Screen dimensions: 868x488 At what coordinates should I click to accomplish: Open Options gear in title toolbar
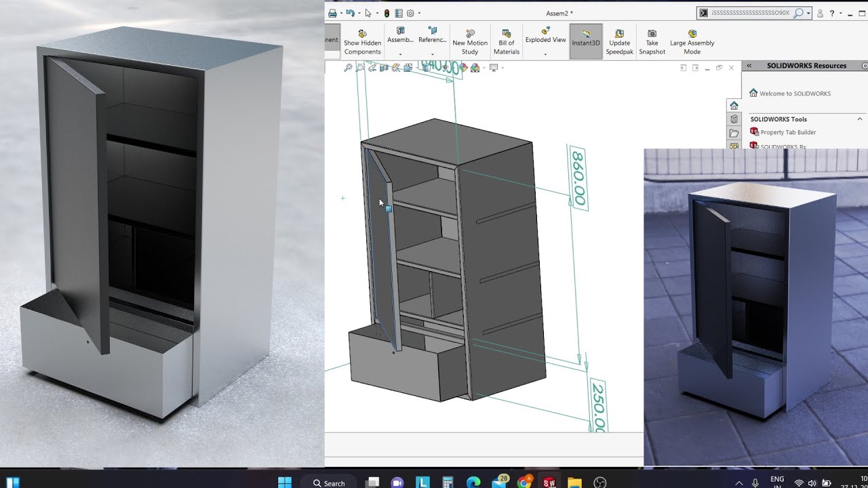(410, 13)
